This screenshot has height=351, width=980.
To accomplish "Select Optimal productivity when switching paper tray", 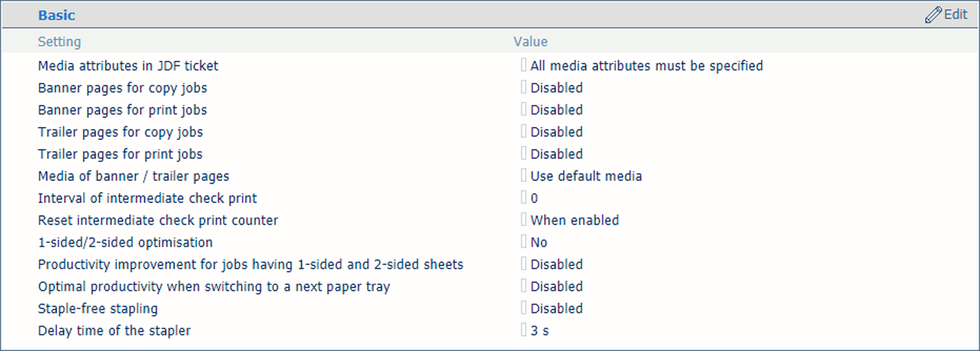I will pos(214,287).
